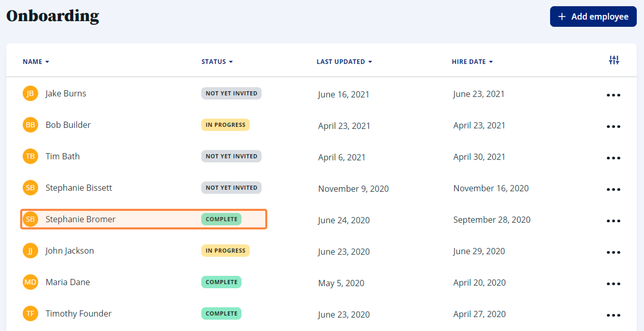Click the TB avatar for Tim Bath
Viewport: 644px width, 331px height.
pos(30,156)
